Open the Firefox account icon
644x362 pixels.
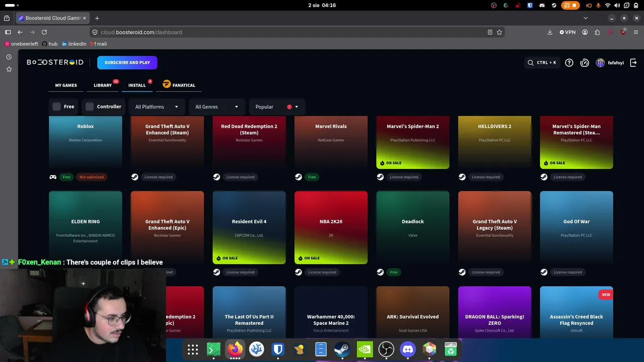point(585,32)
